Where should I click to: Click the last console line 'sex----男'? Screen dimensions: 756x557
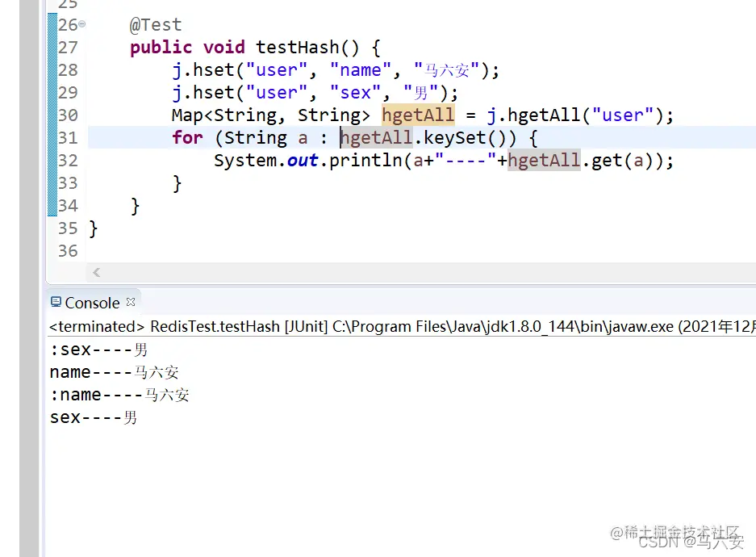pos(94,417)
